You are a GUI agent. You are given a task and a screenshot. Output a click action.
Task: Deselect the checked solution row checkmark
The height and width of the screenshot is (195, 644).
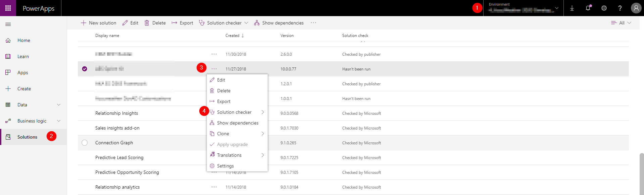point(85,69)
